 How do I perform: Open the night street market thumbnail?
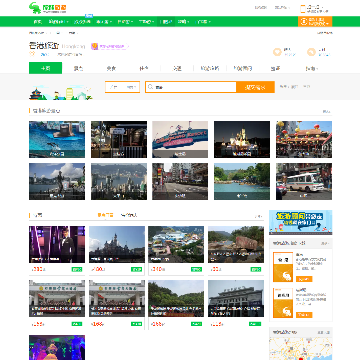[119, 139]
